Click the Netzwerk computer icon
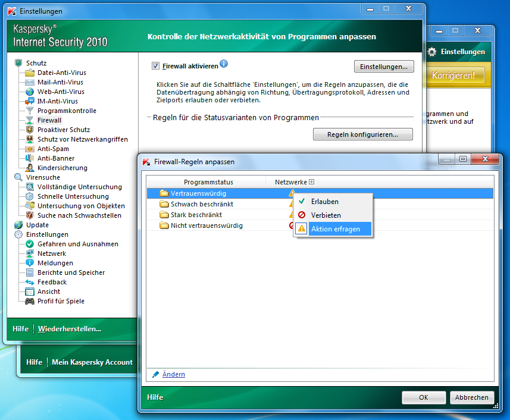The height and width of the screenshot is (420, 510). pos(30,253)
